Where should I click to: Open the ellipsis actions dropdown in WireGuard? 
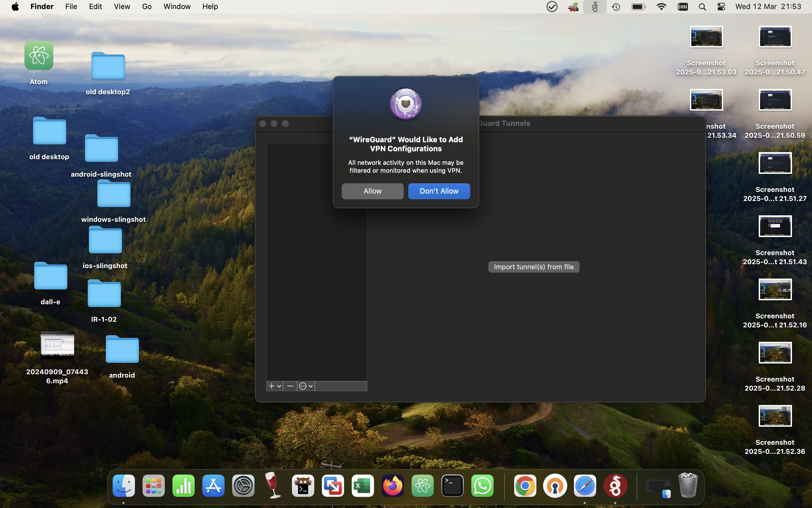(x=306, y=386)
